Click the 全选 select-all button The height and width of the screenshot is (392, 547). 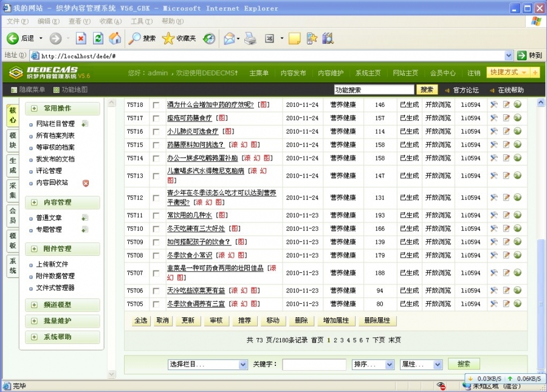[141, 320]
